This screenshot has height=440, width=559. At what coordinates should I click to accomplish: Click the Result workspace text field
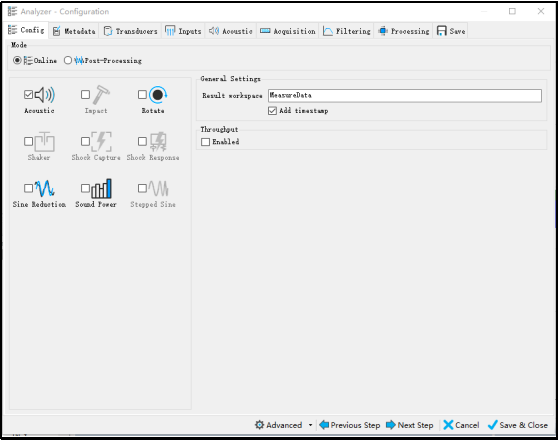[x=405, y=96]
